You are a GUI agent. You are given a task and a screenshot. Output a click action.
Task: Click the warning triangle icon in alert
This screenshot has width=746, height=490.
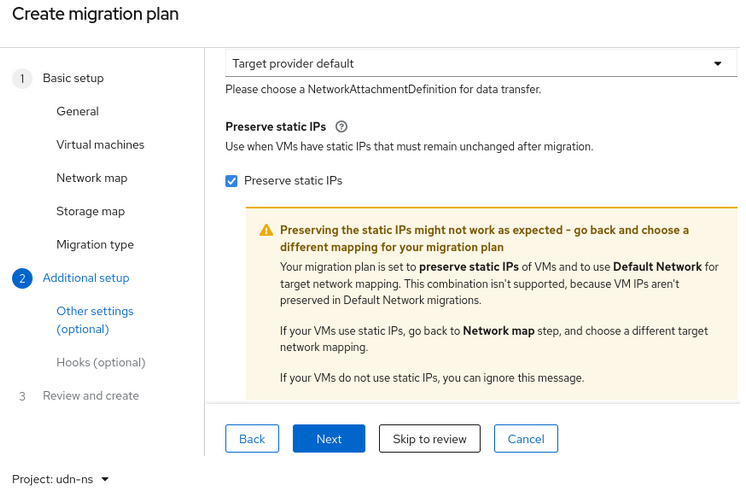tap(266, 230)
